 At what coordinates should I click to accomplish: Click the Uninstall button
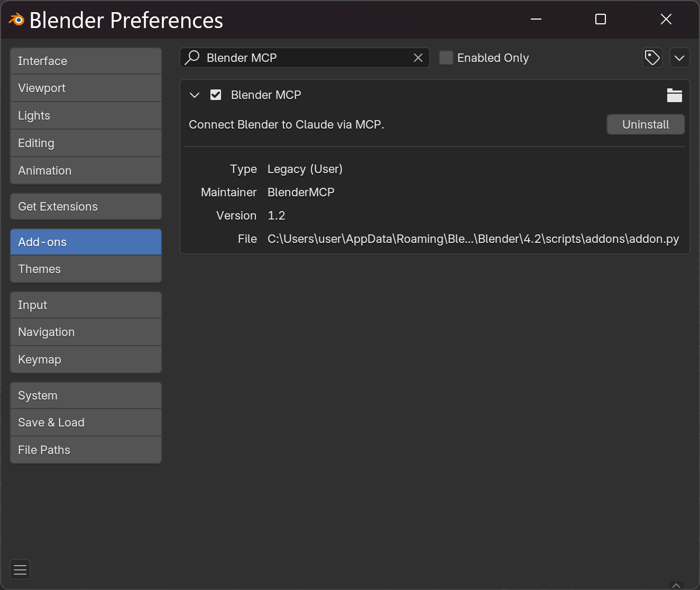coord(646,124)
